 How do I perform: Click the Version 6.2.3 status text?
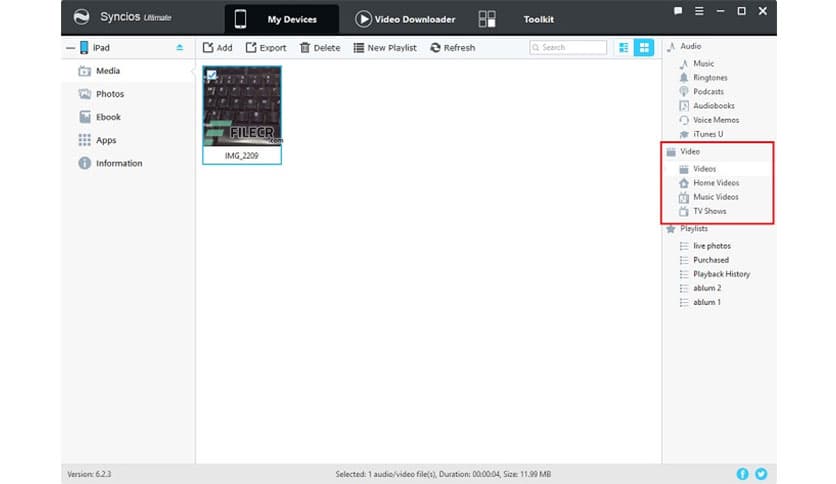(89, 474)
